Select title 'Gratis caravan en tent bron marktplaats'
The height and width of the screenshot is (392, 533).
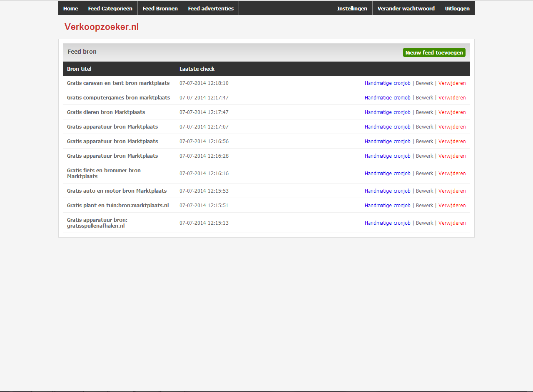pos(118,83)
